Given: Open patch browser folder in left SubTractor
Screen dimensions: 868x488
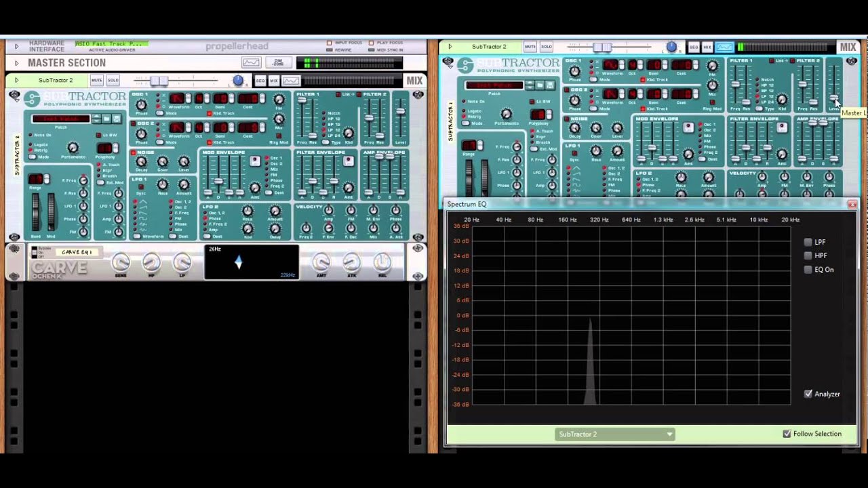Looking at the screenshot, I should coord(106,119).
